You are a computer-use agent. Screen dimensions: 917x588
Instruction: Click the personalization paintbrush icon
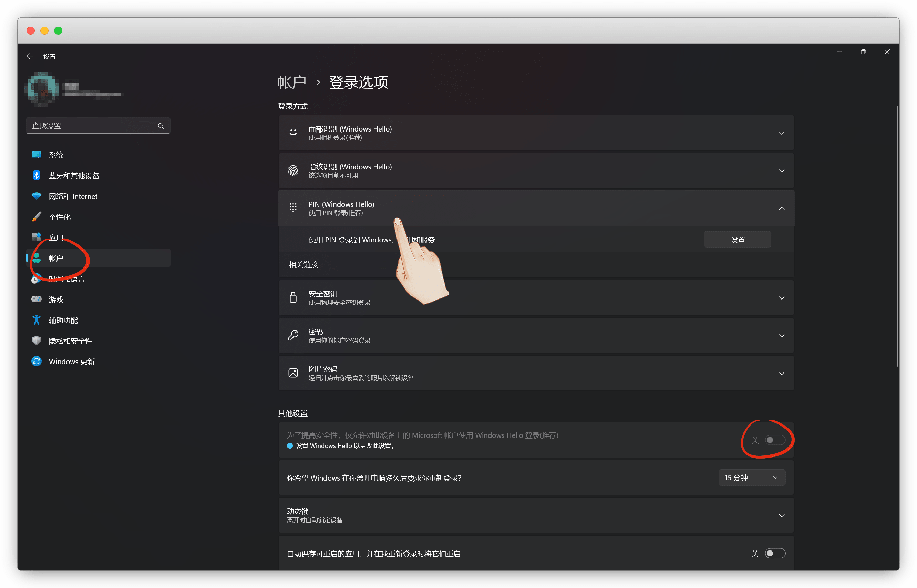(x=36, y=217)
